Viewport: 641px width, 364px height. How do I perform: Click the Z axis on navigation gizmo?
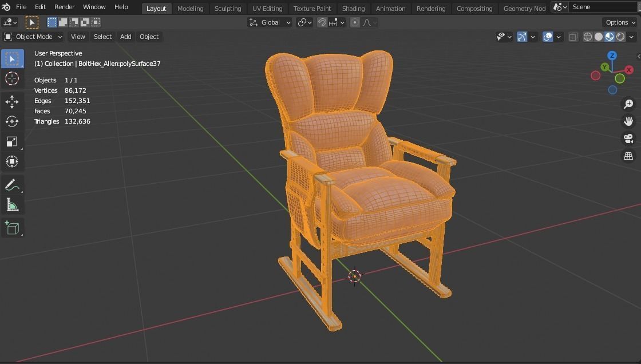click(x=612, y=56)
